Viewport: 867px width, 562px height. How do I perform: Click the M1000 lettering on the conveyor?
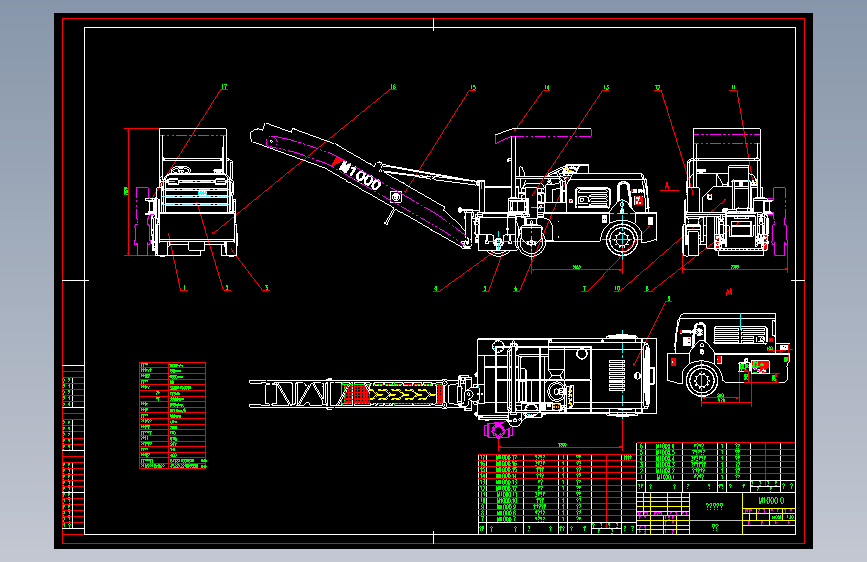[x=358, y=174]
